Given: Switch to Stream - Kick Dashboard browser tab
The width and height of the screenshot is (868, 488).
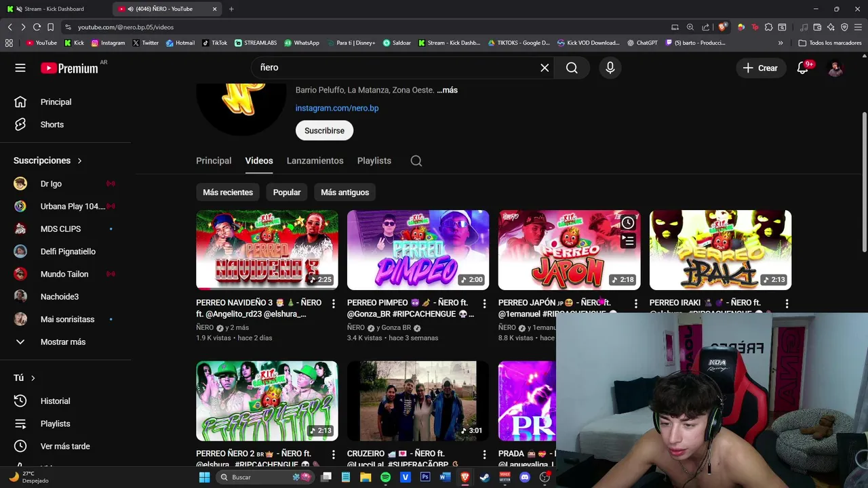Looking at the screenshot, I should [54, 9].
